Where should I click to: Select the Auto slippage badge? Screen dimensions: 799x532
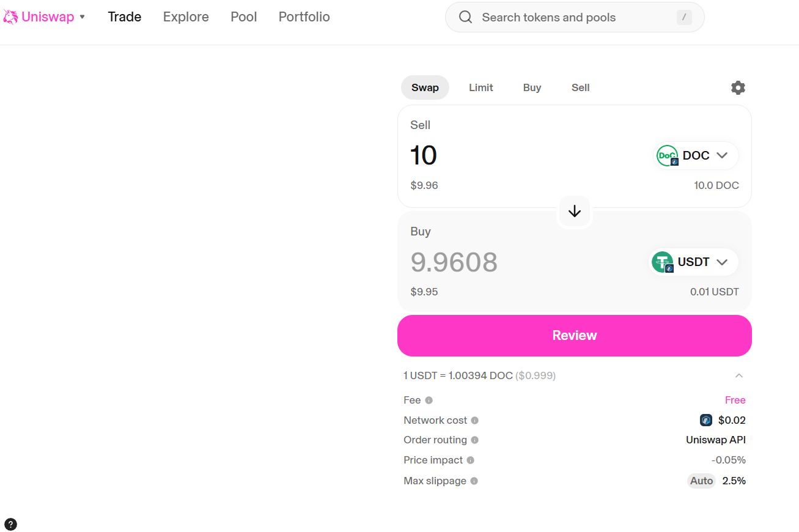[x=701, y=481]
